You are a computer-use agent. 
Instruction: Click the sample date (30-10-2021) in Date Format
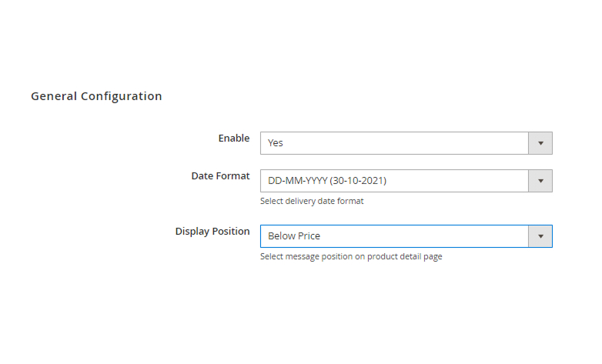357,181
